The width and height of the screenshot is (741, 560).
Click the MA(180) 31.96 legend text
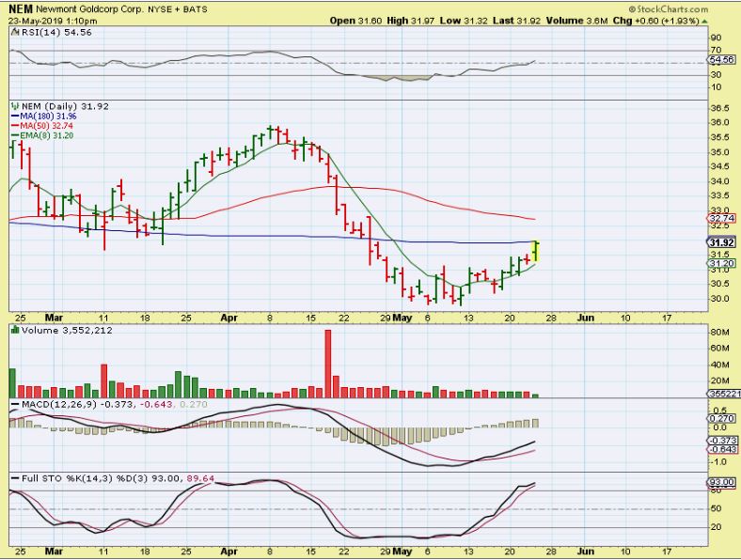[x=48, y=117]
